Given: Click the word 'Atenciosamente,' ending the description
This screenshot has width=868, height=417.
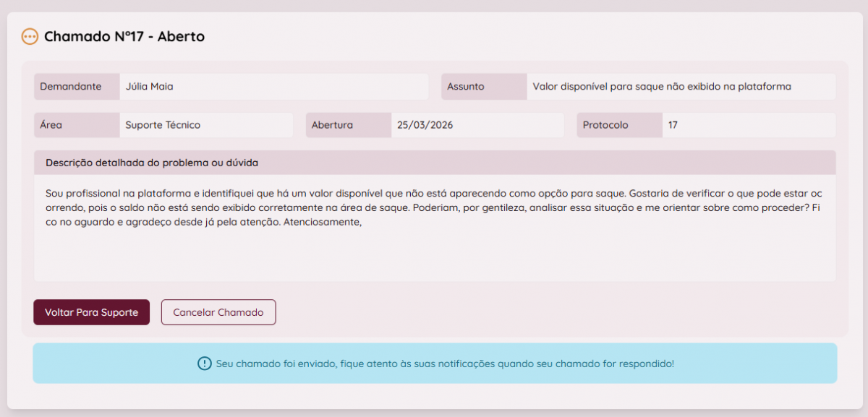Looking at the screenshot, I should point(322,222).
